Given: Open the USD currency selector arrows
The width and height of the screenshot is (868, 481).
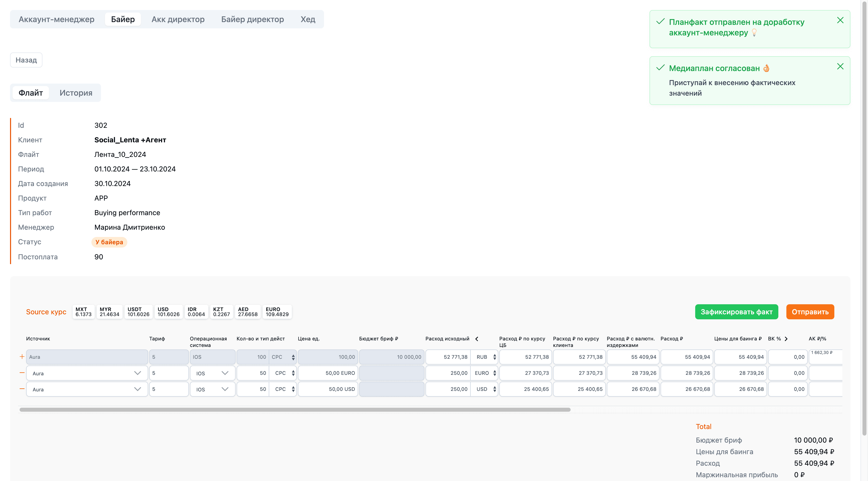Looking at the screenshot, I should pyautogui.click(x=494, y=389).
